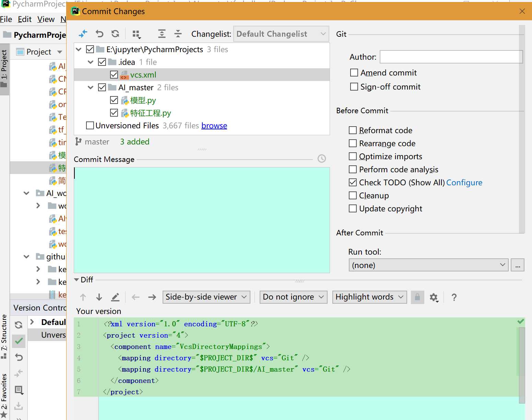Image resolution: width=532 pixels, height=420 pixels.
Task: Expand the Default changelist in Version Control
Action: pyautogui.click(x=32, y=322)
